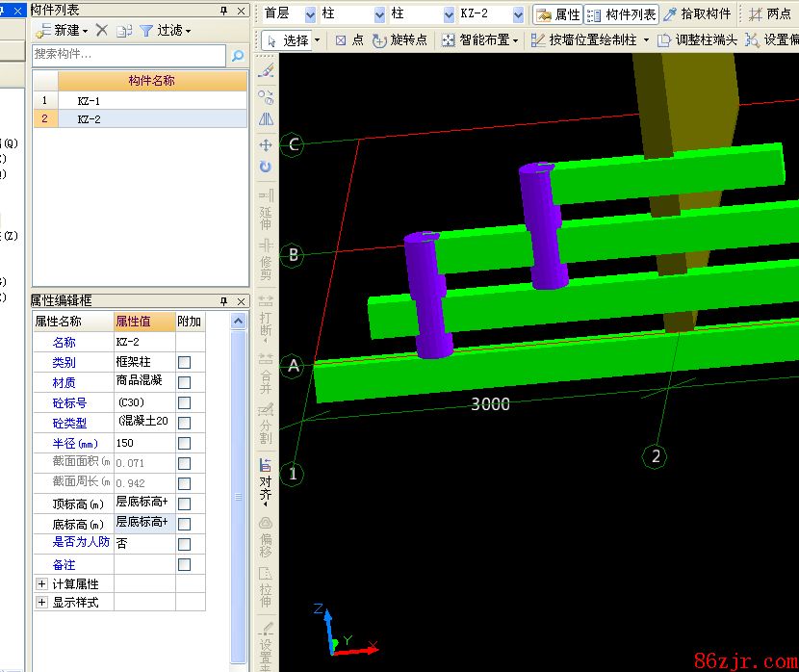Click the 调整柱端头 button

tap(697, 40)
